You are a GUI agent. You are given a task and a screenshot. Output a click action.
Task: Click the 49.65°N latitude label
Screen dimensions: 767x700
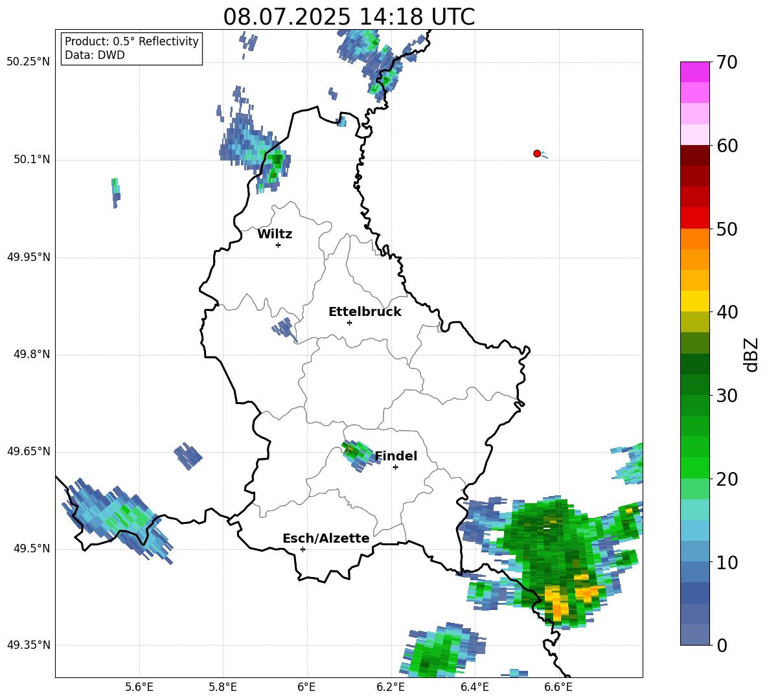click(29, 451)
